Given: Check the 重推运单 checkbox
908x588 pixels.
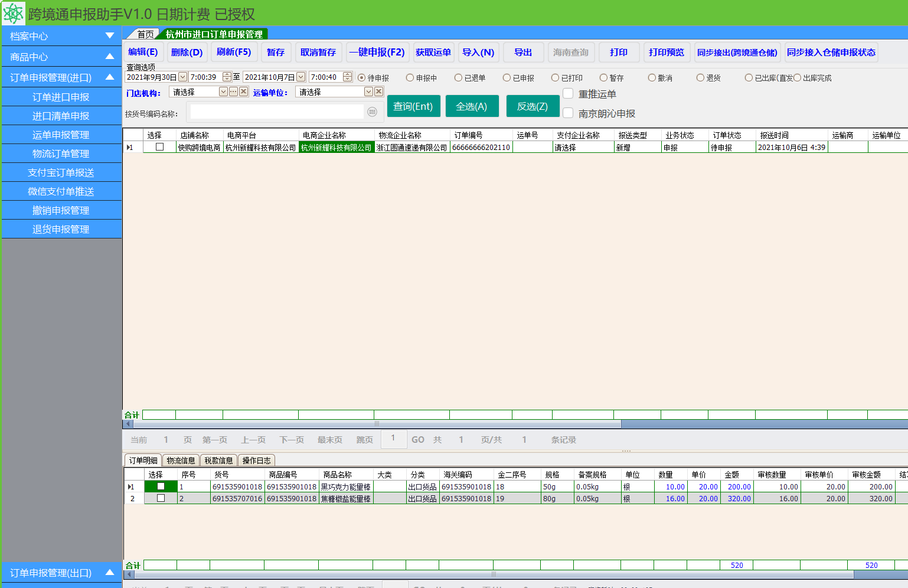Looking at the screenshot, I should pos(568,93).
